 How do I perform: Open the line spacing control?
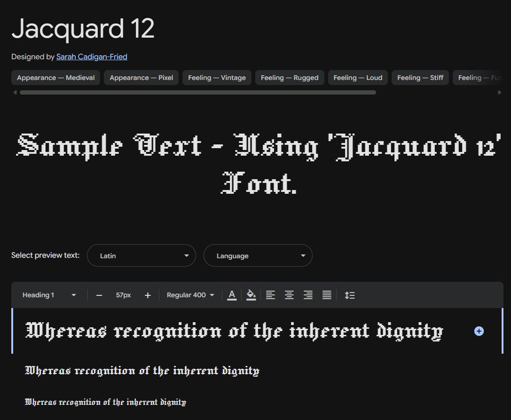pos(350,295)
